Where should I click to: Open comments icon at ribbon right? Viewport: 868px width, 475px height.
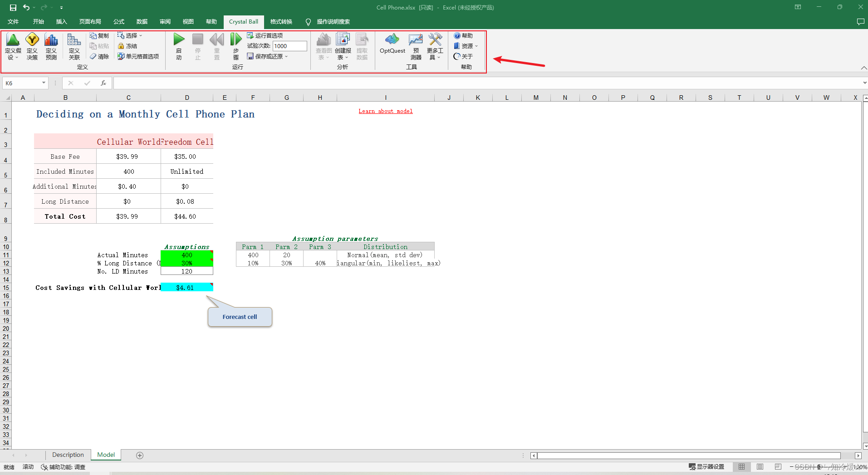point(860,22)
